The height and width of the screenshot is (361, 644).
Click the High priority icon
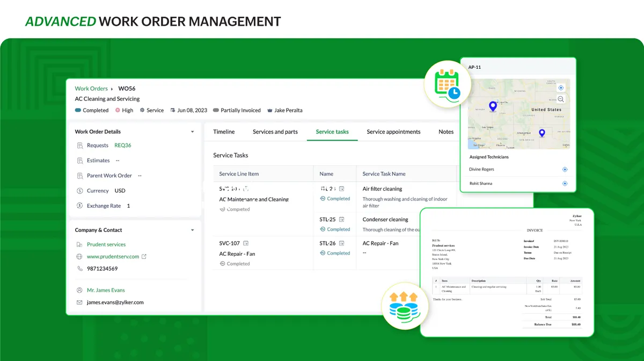(118, 110)
